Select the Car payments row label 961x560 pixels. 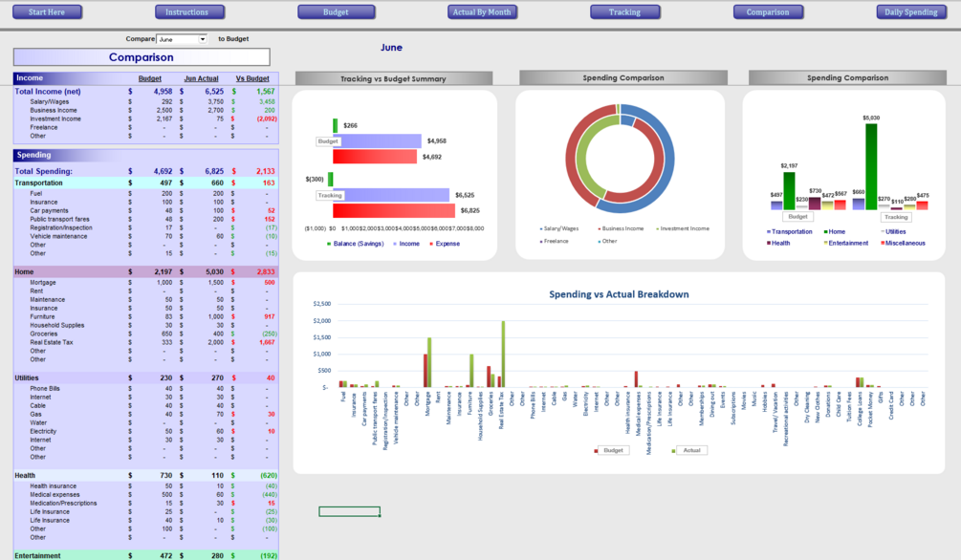click(x=49, y=211)
